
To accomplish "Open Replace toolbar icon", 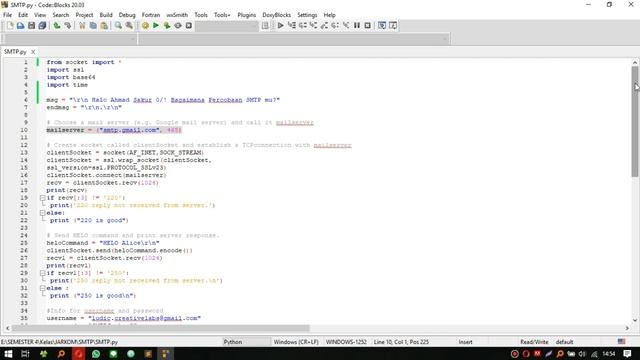I will [x=129, y=25].
